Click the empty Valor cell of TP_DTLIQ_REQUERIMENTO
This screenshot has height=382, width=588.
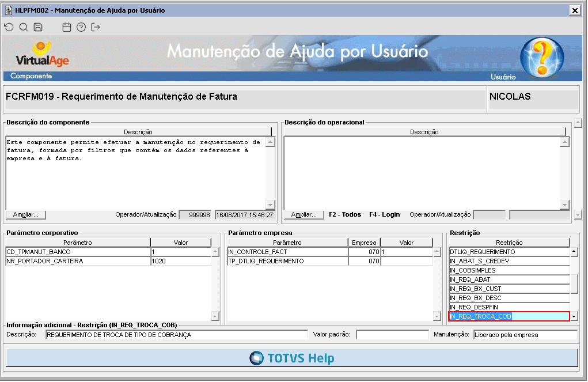(407, 261)
